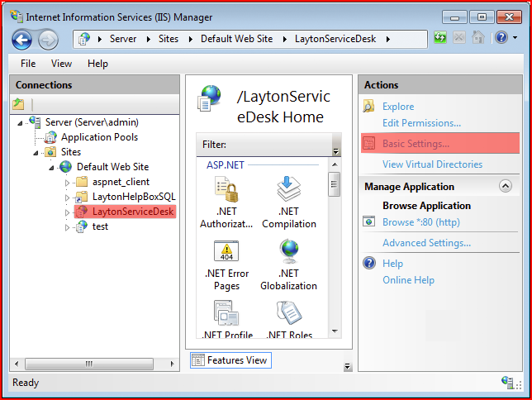Click the features list scroll-down arrow

(335, 331)
